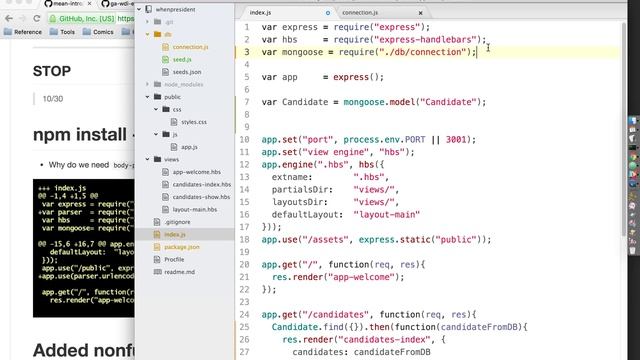Expand the .git folder chevron
Image resolution: width=640 pixels, height=360 pixels.
(x=148, y=22)
